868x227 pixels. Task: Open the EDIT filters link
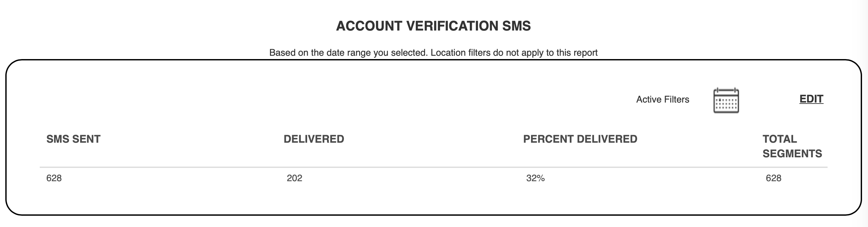point(811,99)
